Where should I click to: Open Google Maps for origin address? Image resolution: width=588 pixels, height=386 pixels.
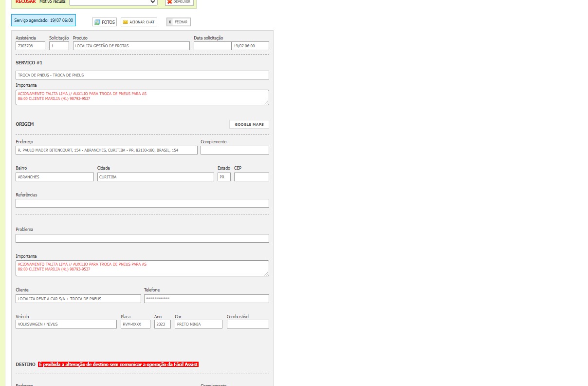pos(249,124)
